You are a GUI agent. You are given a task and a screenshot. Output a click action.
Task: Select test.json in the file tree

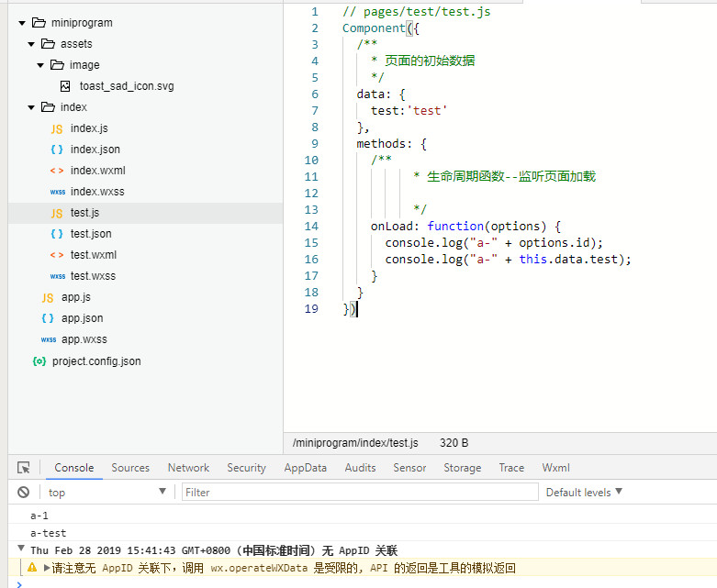coord(91,234)
